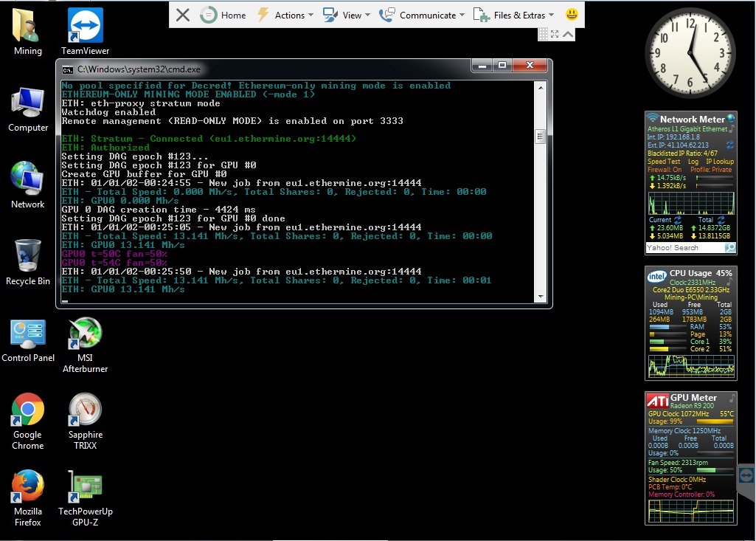Minimize the cmd.exe window
Screen dimensions: 756x541
click(482, 65)
